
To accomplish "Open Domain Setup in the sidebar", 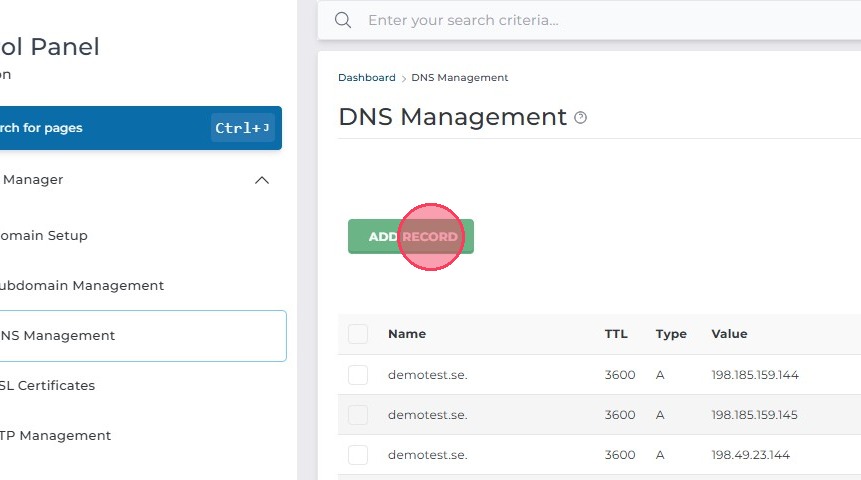I will (x=44, y=236).
